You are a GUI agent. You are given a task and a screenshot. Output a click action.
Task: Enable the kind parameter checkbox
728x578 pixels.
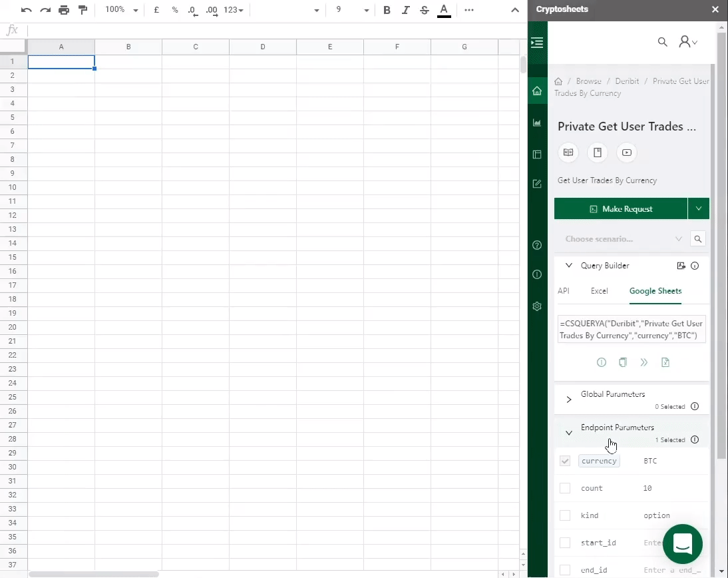tap(564, 515)
